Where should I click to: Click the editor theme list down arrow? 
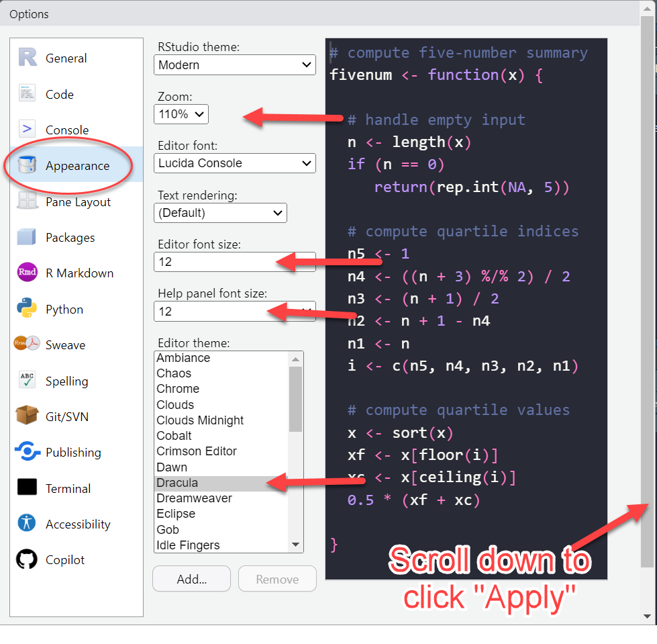click(x=296, y=545)
